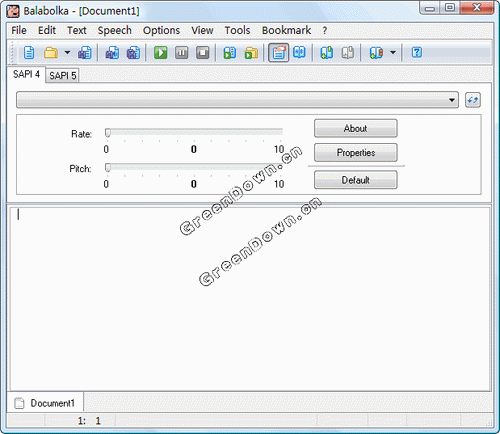Image resolution: width=500 pixels, height=434 pixels.
Task: Click the blue help question-mark icon
Action: [417, 52]
